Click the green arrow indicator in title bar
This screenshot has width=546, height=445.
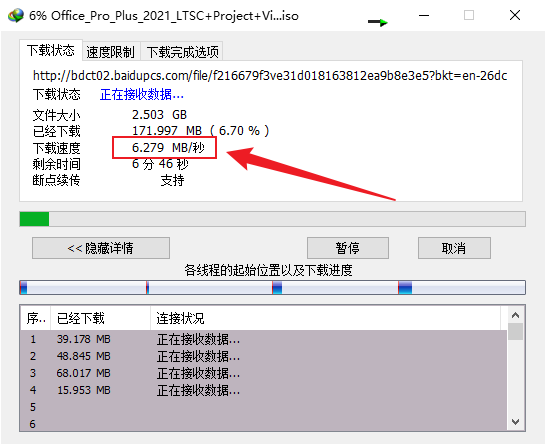point(378,22)
